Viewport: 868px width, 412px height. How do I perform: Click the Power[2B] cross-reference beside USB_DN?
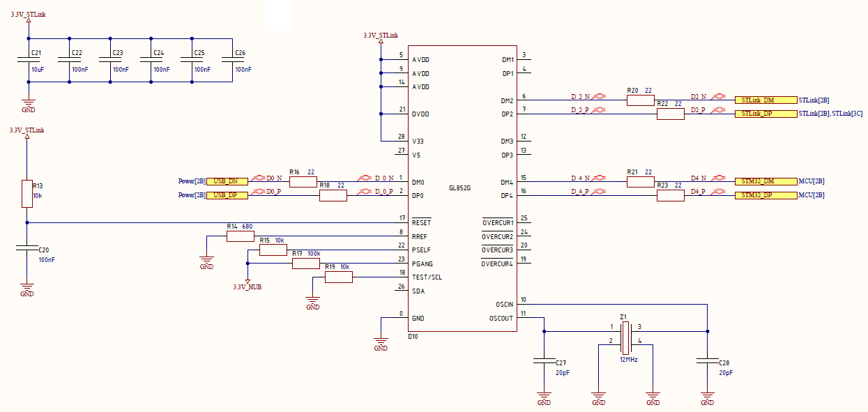click(192, 182)
